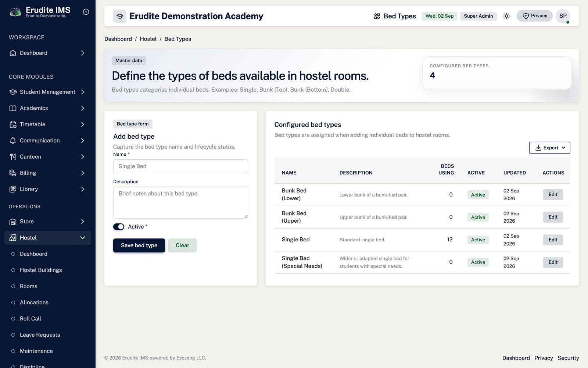
Task: Toggle the Active switch in form
Action: coord(119,227)
